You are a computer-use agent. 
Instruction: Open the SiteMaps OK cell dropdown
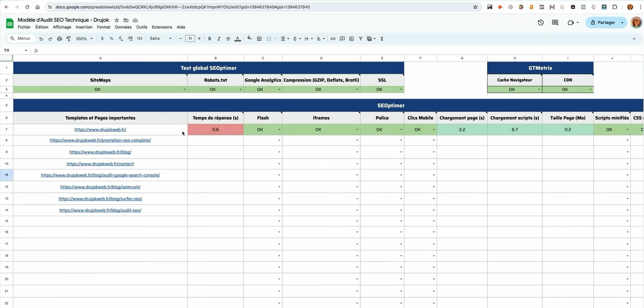(185, 89)
